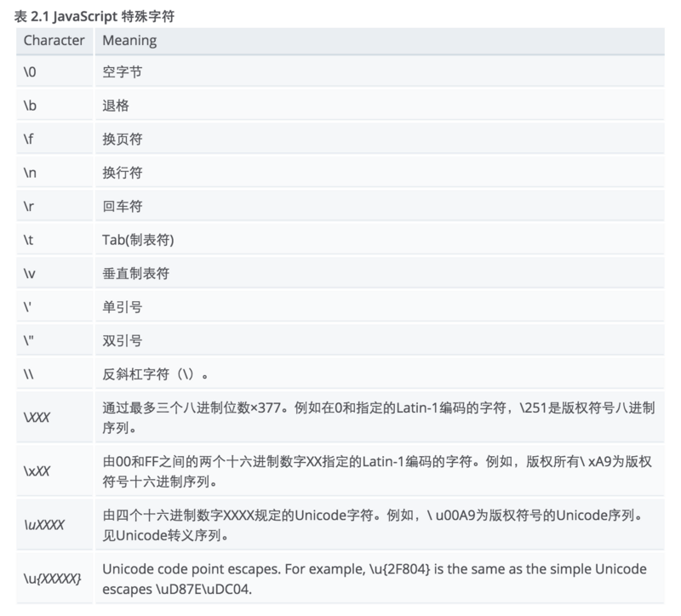Click the 'Meaning' column header
The image size is (681, 616).
pos(380,41)
